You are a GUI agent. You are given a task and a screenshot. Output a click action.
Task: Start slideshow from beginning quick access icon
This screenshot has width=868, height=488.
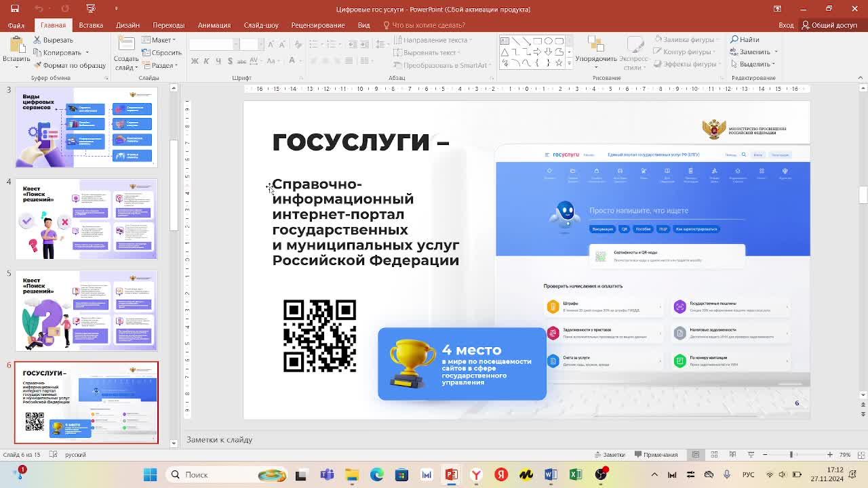pyautogui.click(x=91, y=9)
